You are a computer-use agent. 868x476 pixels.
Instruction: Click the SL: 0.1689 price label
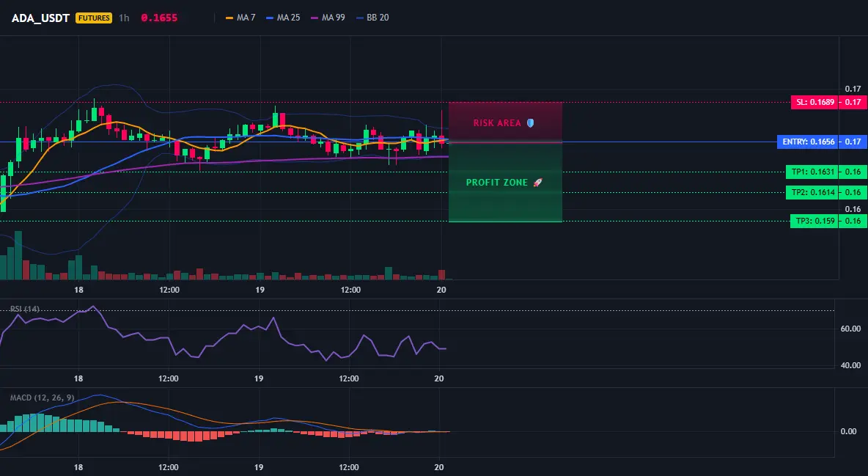814,102
